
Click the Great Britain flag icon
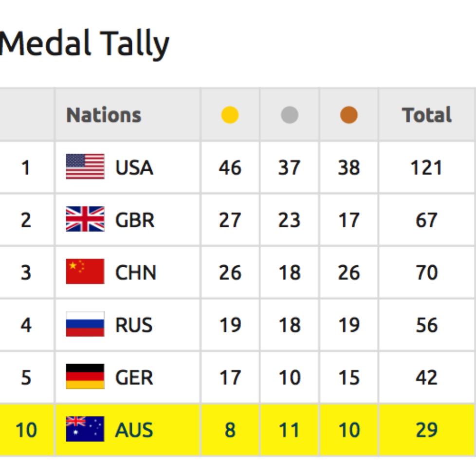coord(85,220)
